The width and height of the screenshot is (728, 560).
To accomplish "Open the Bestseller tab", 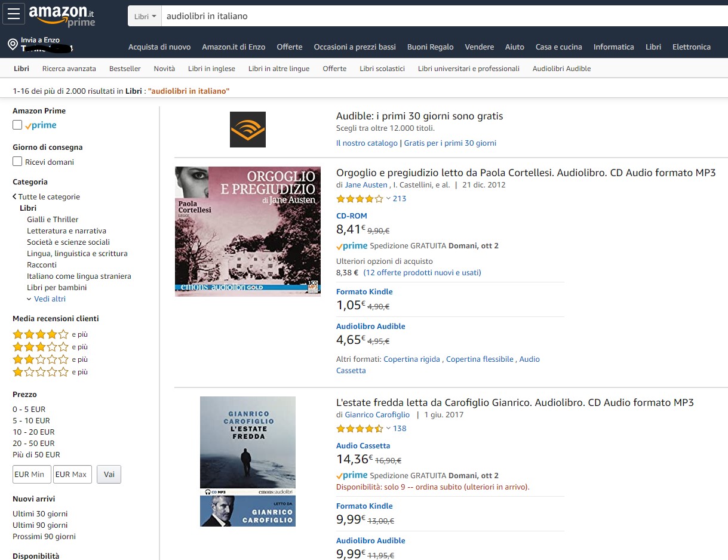I will [125, 69].
